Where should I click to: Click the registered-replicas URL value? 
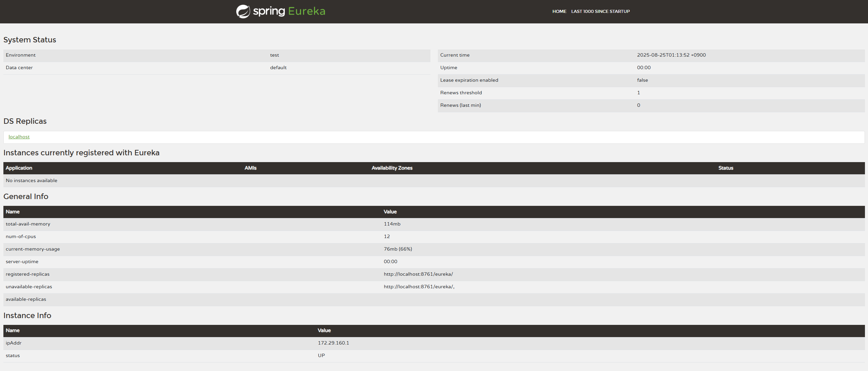[x=418, y=274]
